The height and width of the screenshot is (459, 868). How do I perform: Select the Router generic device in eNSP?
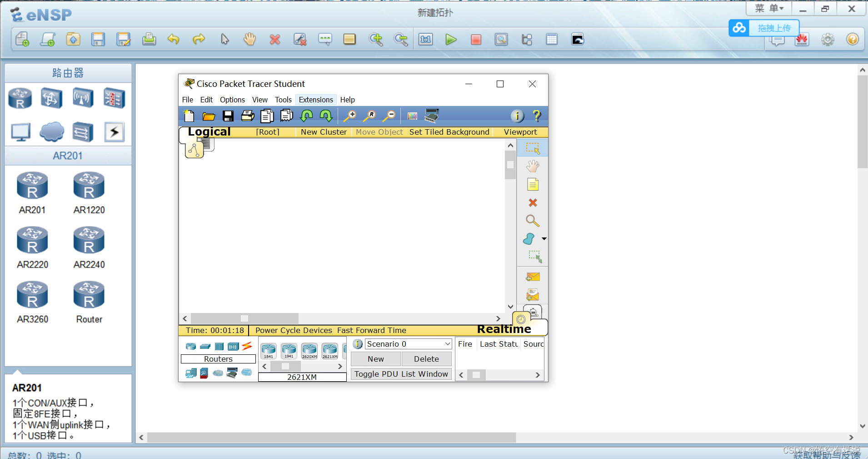tap(89, 302)
